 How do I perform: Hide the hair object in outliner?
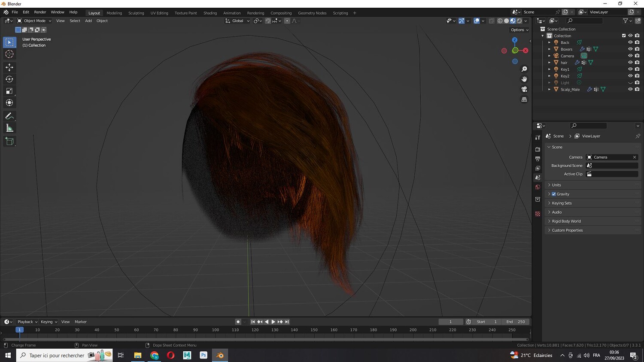click(630, 63)
